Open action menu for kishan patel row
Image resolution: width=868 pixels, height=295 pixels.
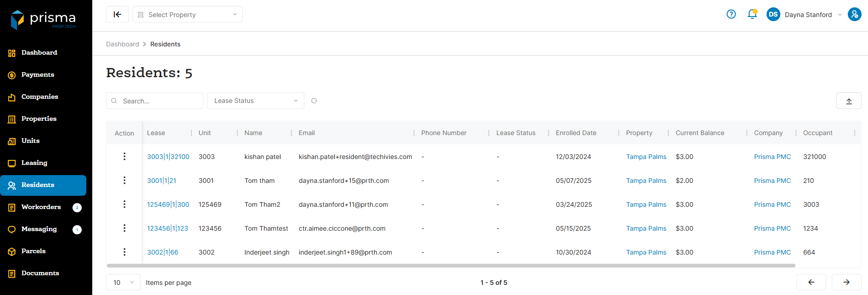(x=124, y=157)
